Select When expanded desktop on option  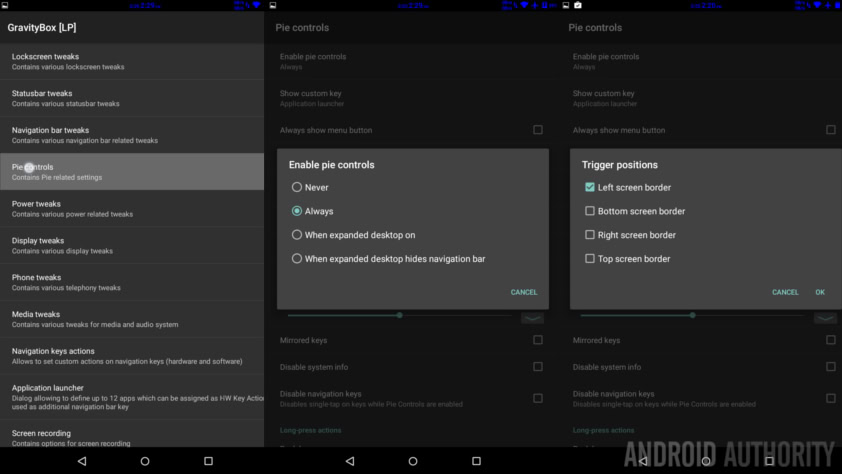click(296, 235)
